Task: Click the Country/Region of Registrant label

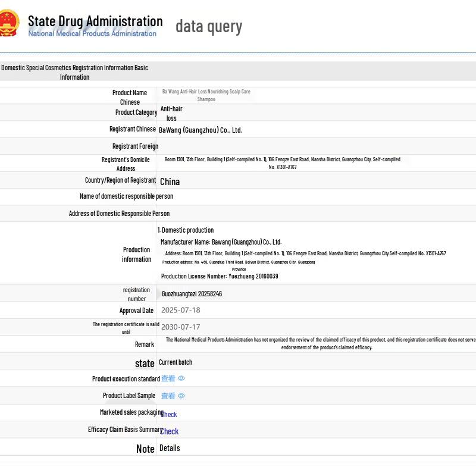Action: 121,180
